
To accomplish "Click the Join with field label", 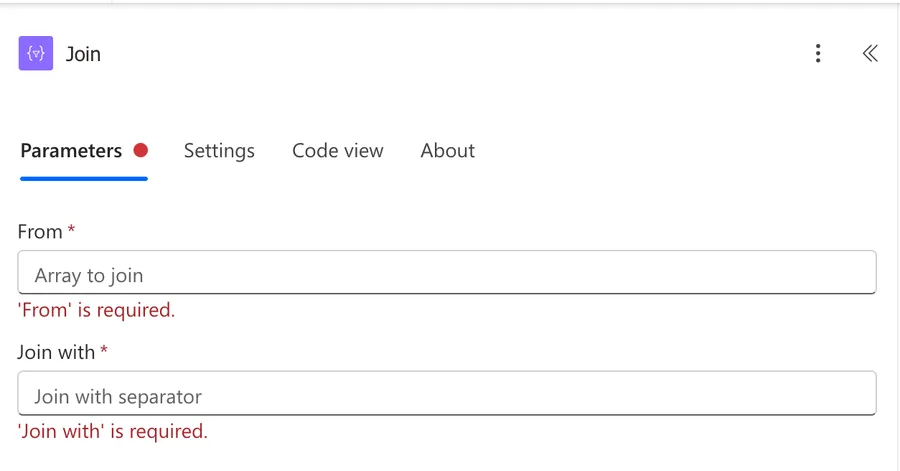I will click(56, 352).
